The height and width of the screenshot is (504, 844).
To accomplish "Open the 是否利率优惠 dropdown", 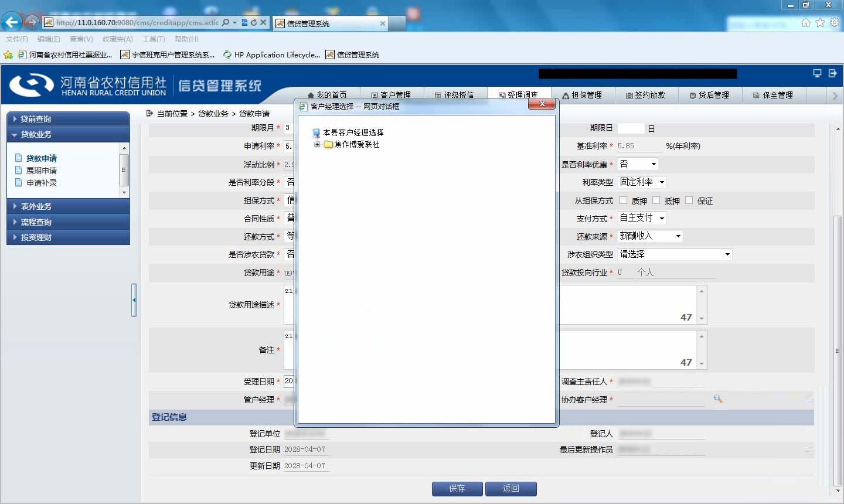I will 638,164.
